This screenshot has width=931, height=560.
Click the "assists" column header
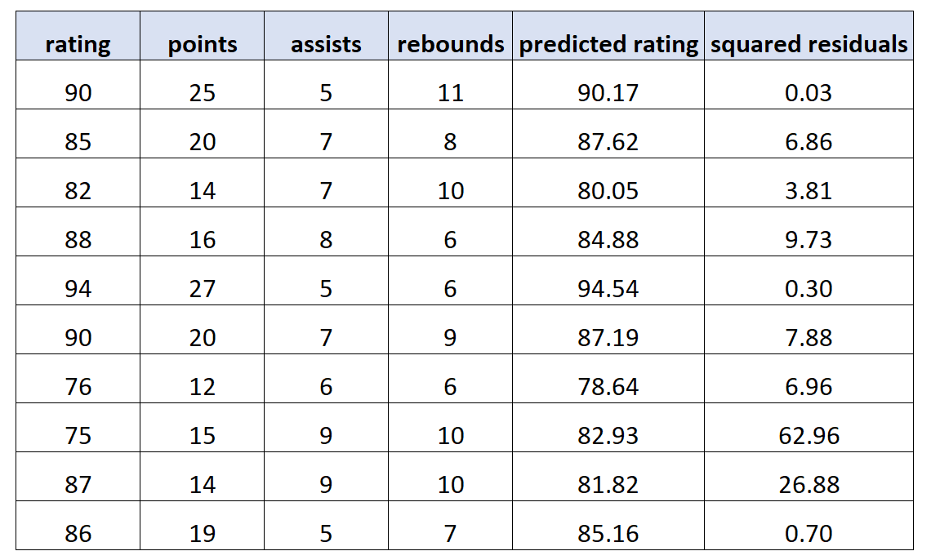click(326, 44)
